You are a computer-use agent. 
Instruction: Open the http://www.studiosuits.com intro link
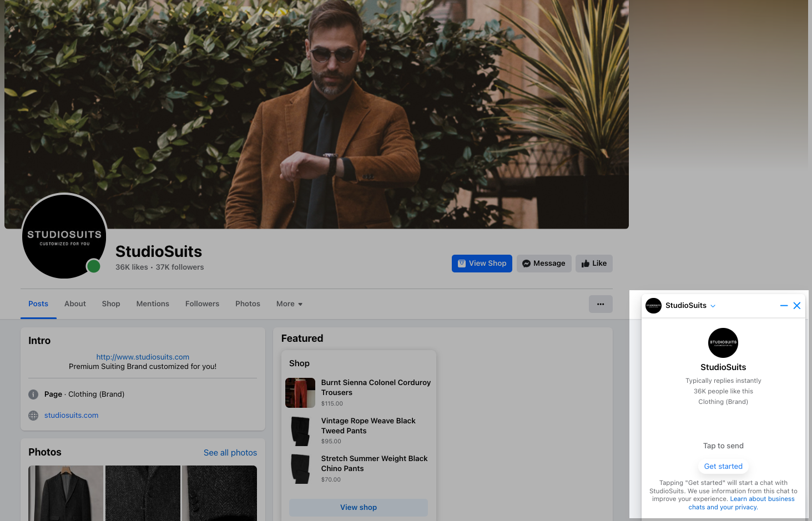pyautogui.click(x=143, y=357)
